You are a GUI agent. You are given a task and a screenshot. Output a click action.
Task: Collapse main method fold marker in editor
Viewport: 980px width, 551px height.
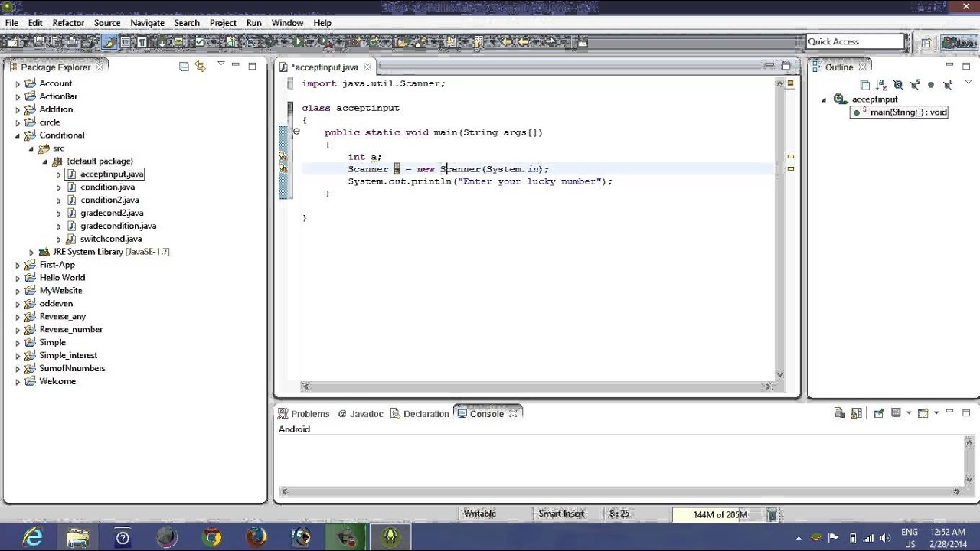coord(296,132)
